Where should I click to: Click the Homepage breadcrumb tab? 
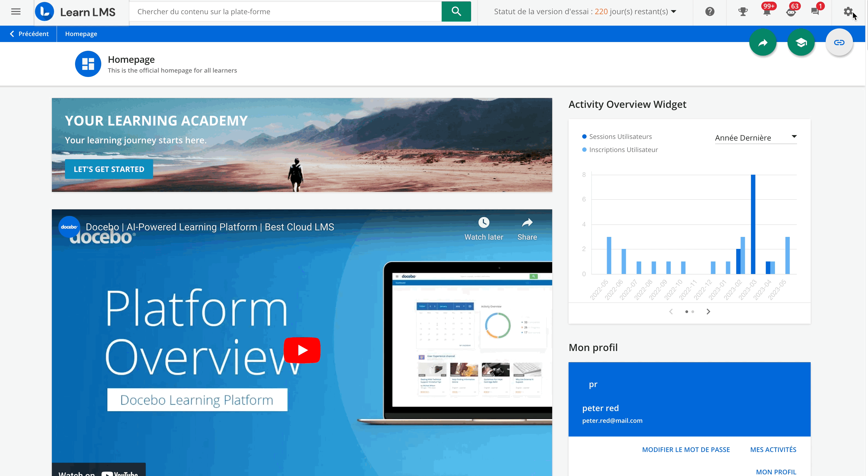(81, 34)
